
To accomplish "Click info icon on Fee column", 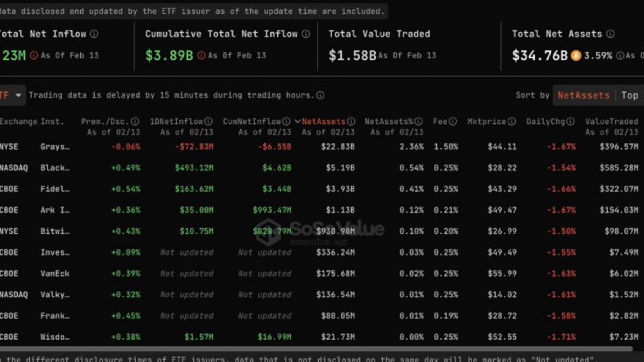I will 453,121.
